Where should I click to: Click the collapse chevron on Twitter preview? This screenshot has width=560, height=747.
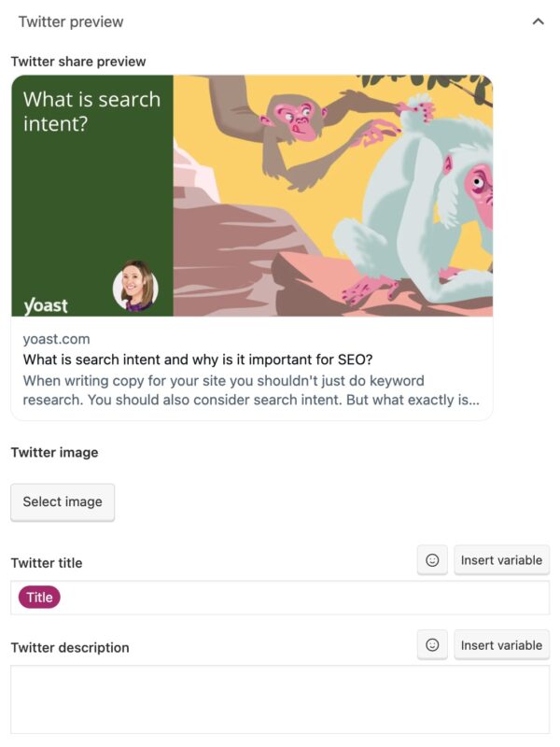click(539, 19)
